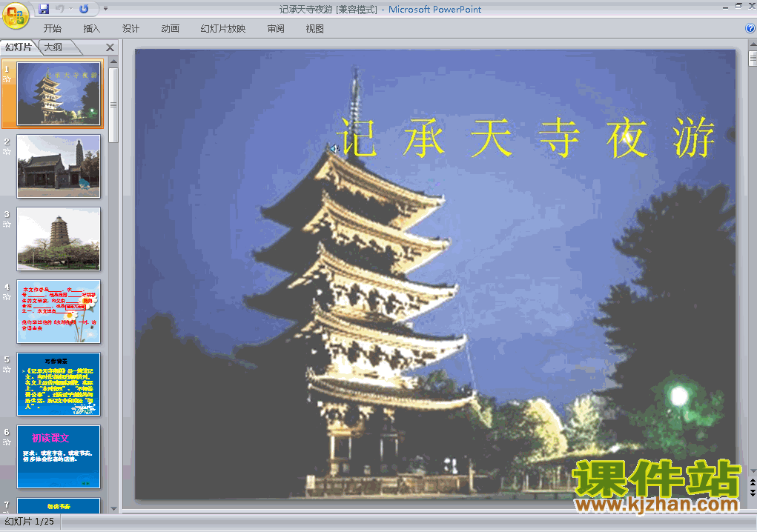Open the 插入 ribbon tab
757x532 pixels.
92,28
